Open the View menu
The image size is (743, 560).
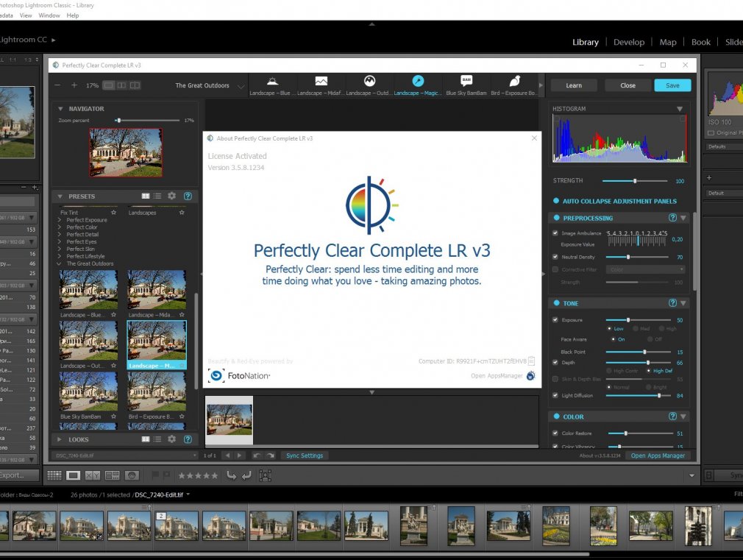[26, 15]
